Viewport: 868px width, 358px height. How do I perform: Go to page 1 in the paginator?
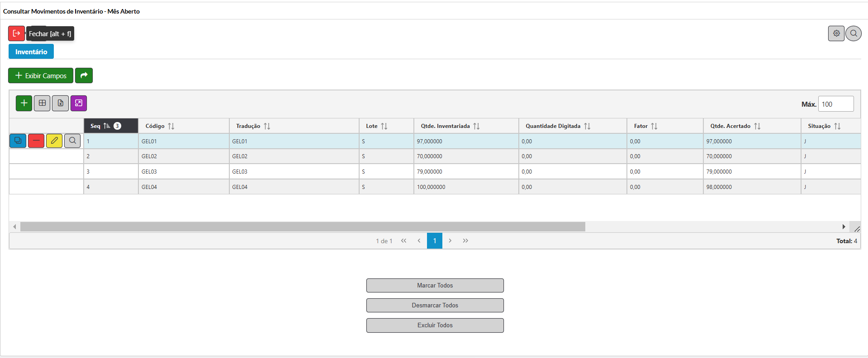pyautogui.click(x=434, y=241)
